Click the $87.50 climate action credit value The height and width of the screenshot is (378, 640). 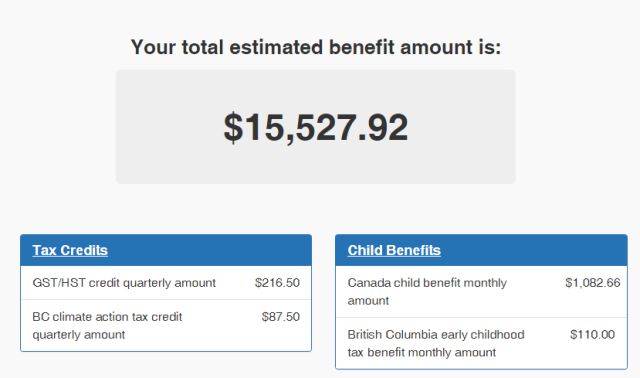tap(281, 317)
